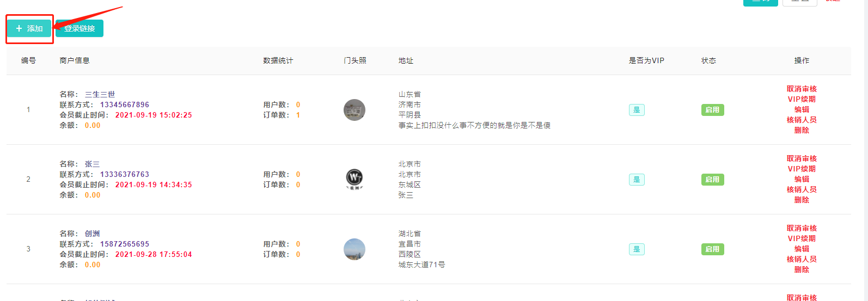View the 张三 merchant logo thumbnail

click(354, 180)
